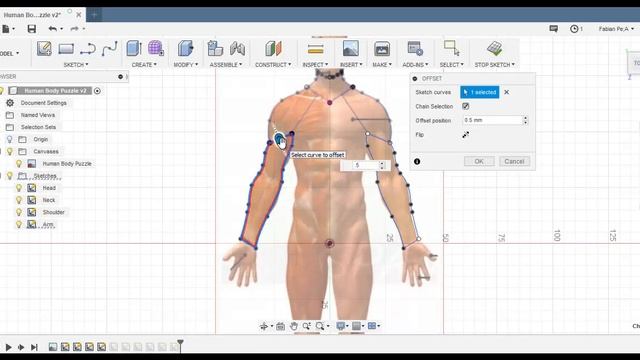Click OK in the Offset dialog

pos(479,161)
